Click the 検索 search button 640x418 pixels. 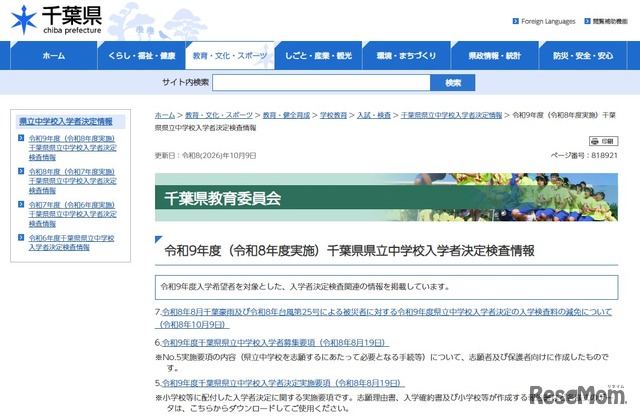tap(453, 83)
